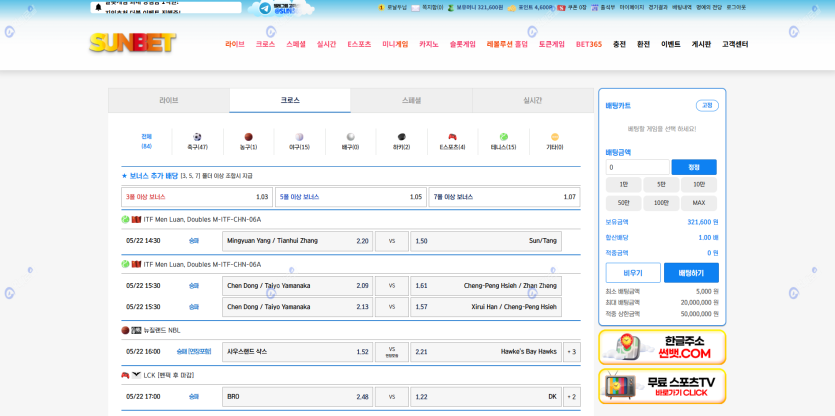Open the 카지노 menu item
Viewport: 835px width, 416px height.
tap(428, 44)
